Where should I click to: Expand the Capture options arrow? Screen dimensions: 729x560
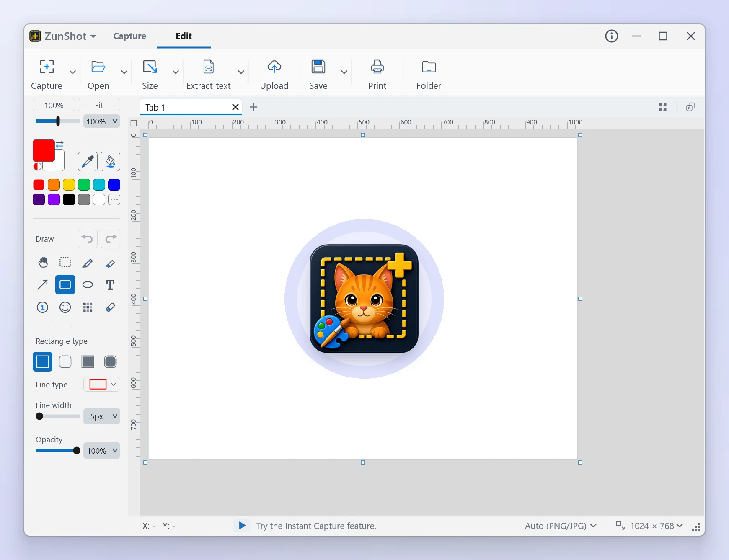[x=72, y=72]
